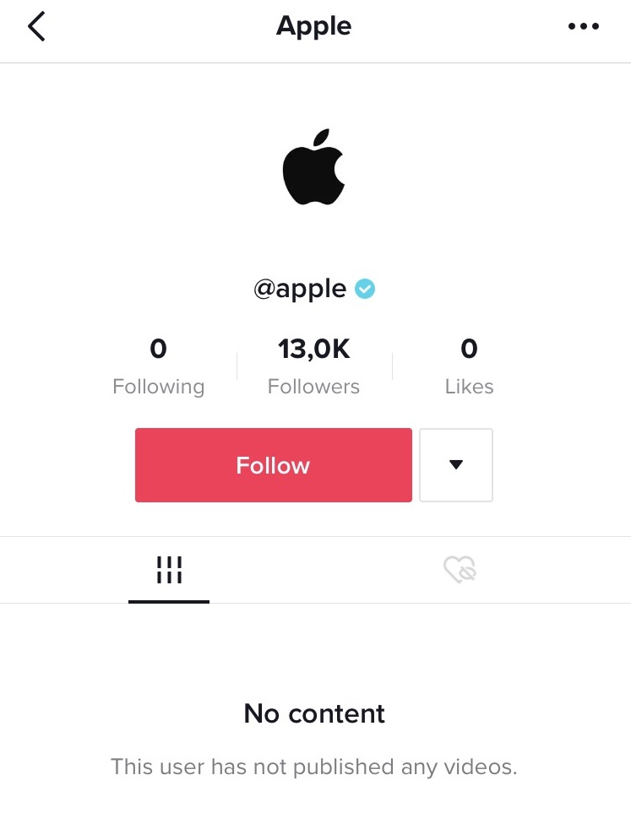Tap the 0 count above Following
Image resolution: width=631 pixels, height=840 pixels.
pyautogui.click(x=158, y=349)
